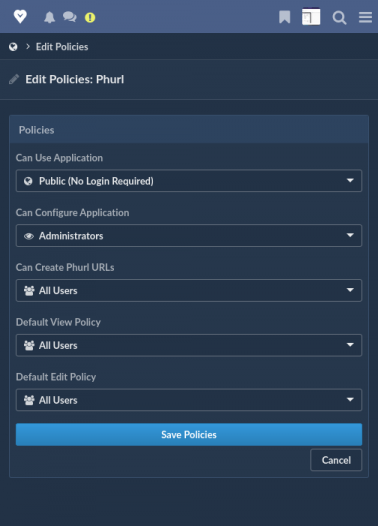Click the Edit Policies breadcrumb link
The image size is (378, 526).
pyautogui.click(x=62, y=47)
